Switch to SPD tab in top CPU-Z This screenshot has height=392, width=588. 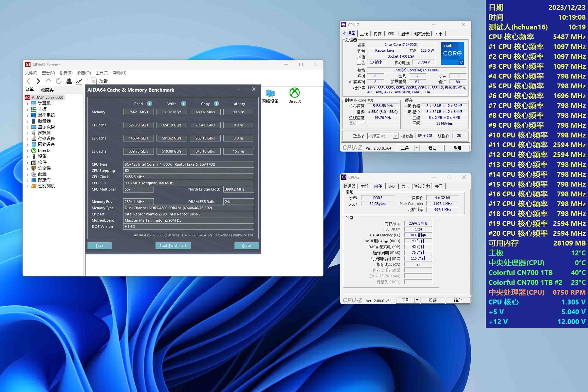coord(391,34)
